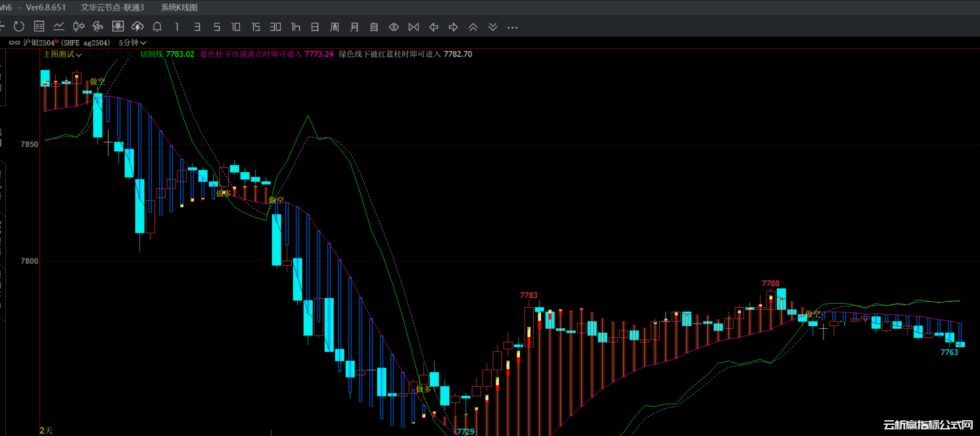Choose the custom 自 period button
Viewport: 980px width, 436px height.
(374, 27)
